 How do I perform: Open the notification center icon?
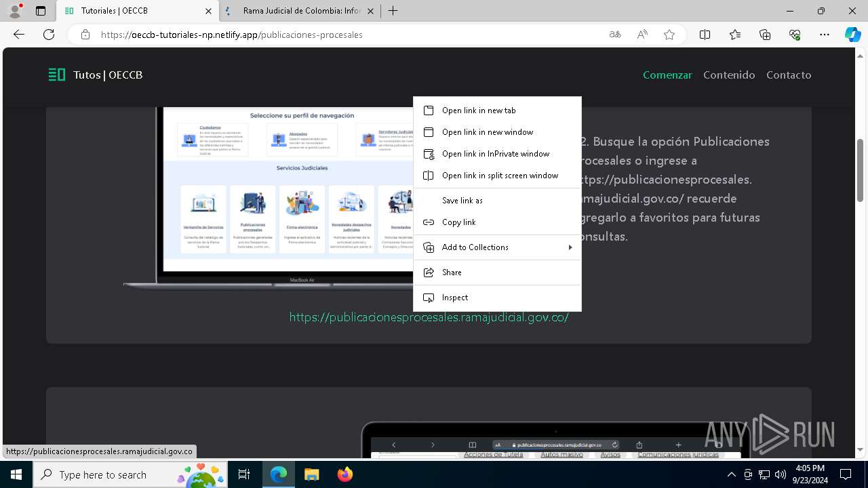click(846, 474)
